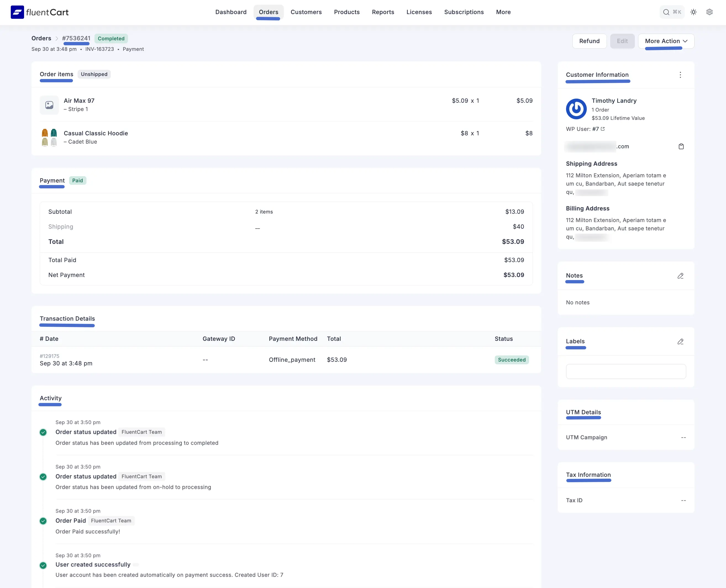Click the fluentCart logo icon

point(17,12)
